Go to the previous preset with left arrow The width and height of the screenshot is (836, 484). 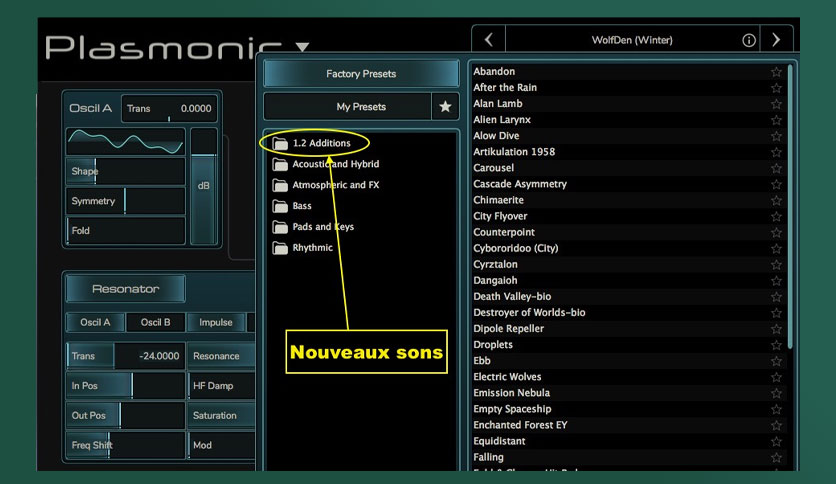click(488, 39)
